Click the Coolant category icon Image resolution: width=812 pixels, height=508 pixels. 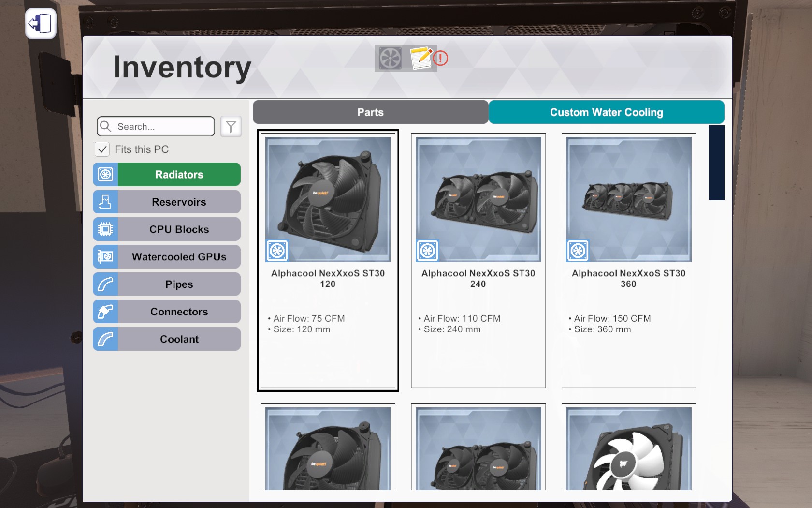(105, 339)
